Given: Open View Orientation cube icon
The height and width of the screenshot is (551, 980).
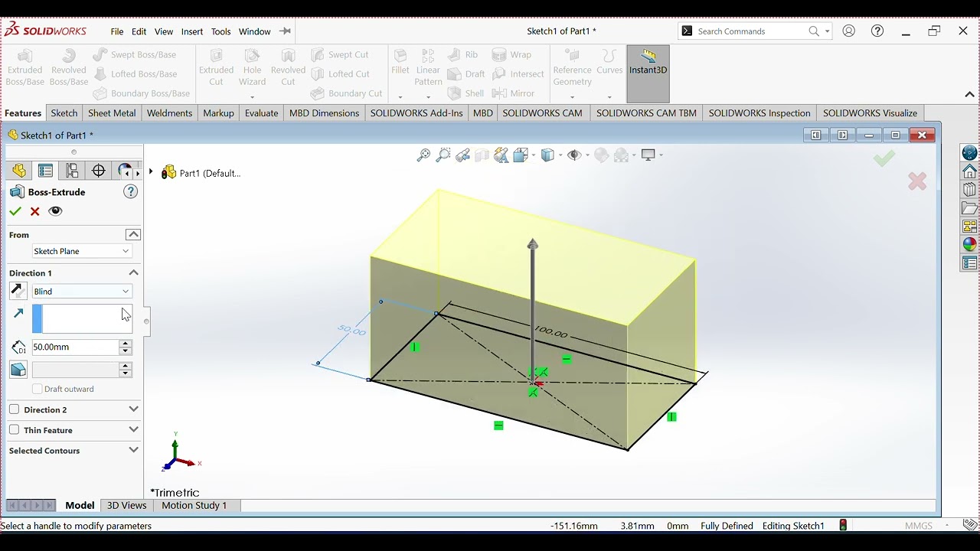Looking at the screenshot, I should click(x=521, y=155).
